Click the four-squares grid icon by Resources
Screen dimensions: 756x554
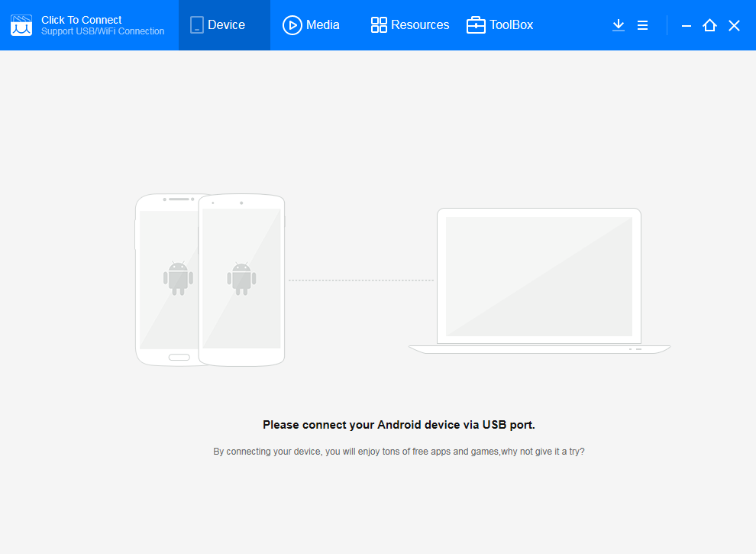click(x=379, y=25)
